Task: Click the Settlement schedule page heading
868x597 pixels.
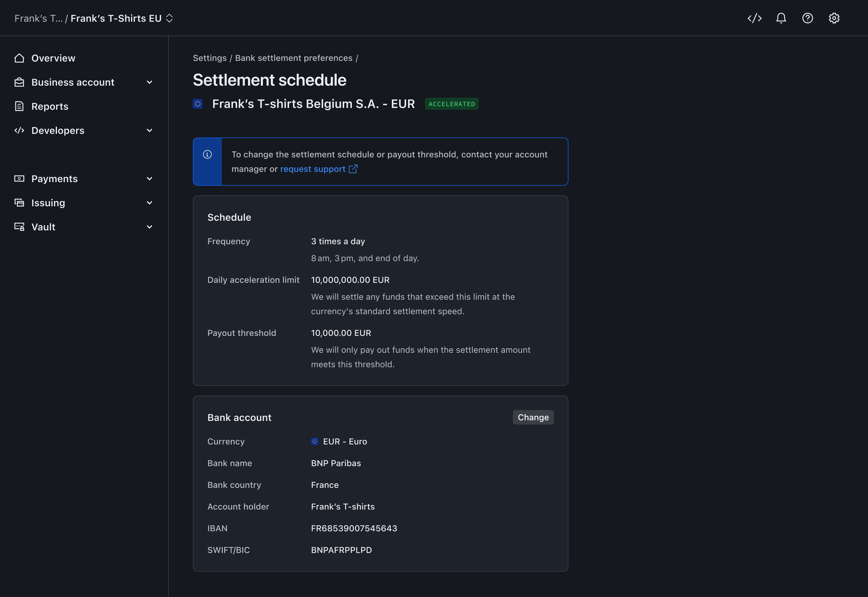Action: (x=269, y=80)
